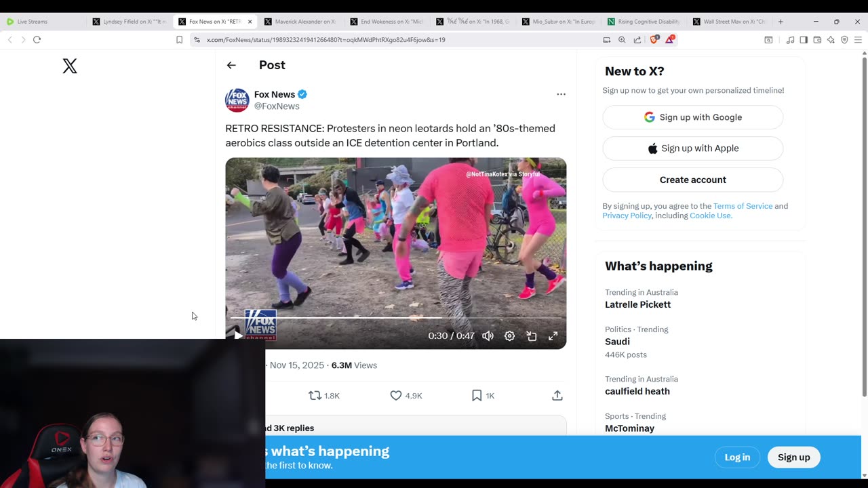The height and width of the screenshot is (488, 868).
Task: Switch to the Rising Cognitive Disability tab
Action: [646, 22]
